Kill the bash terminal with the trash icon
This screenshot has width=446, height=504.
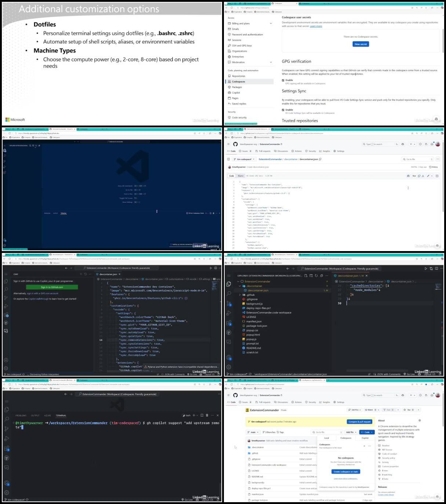[207, 415]
